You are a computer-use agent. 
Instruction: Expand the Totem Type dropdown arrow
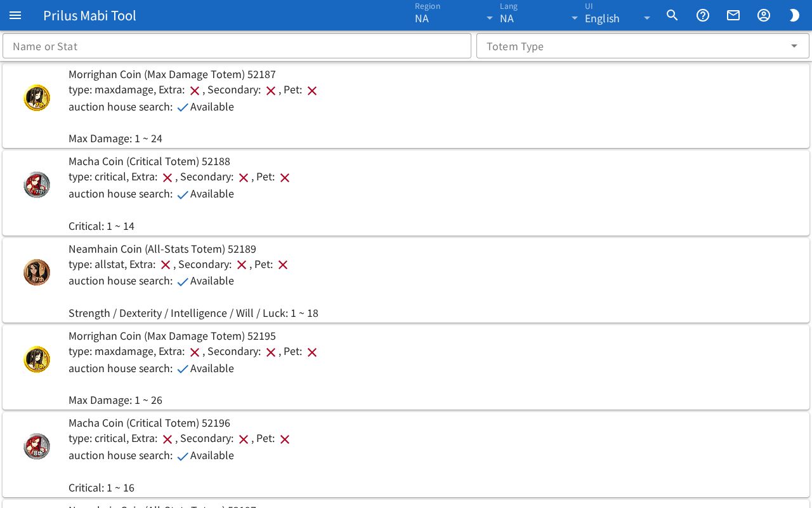click(794, 46)
